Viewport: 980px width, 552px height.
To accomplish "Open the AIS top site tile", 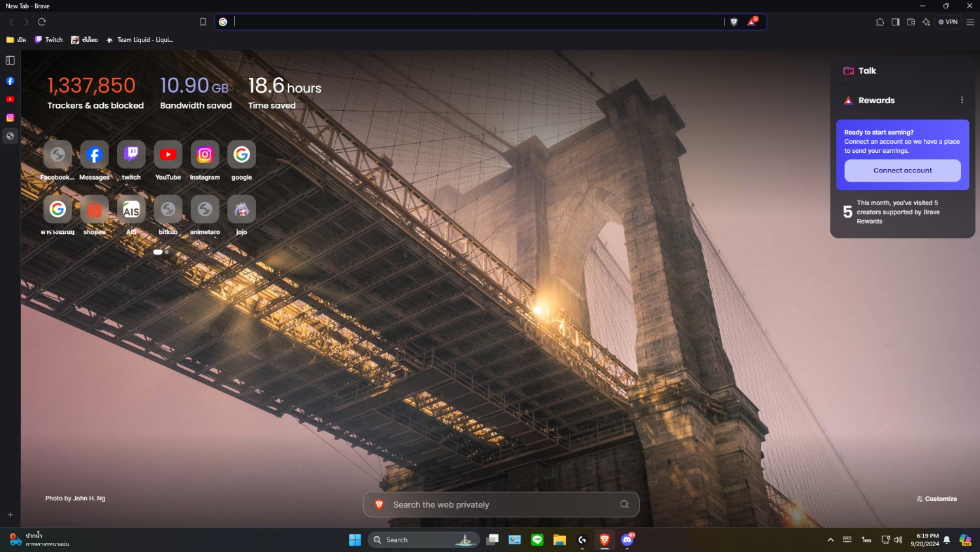I will [x=131, y=209].
